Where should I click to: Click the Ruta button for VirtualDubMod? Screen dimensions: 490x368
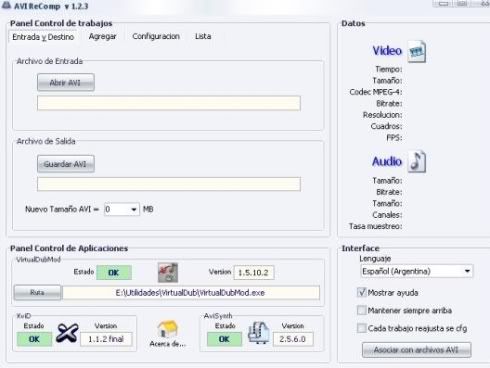(37, 293)
